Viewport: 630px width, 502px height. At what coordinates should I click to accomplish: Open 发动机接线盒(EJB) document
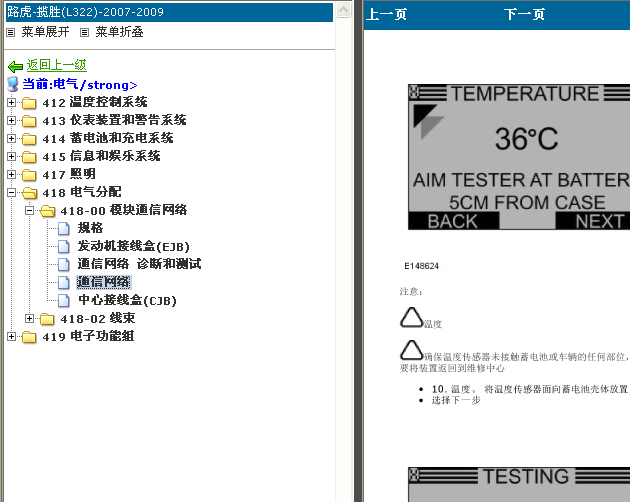133,246
